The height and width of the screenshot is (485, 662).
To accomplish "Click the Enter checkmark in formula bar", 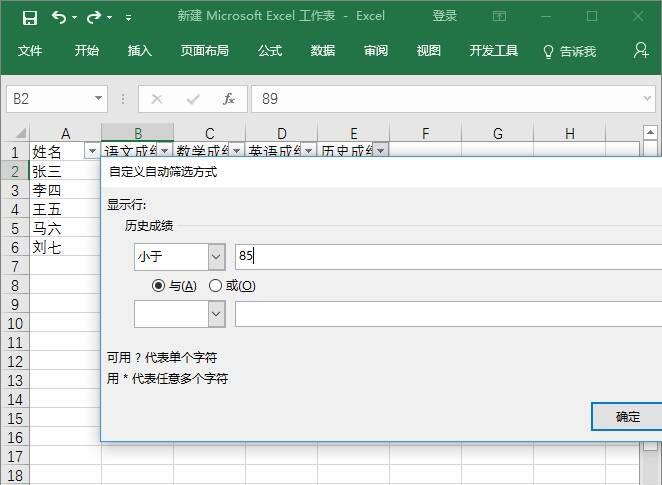I will (193, 99).
